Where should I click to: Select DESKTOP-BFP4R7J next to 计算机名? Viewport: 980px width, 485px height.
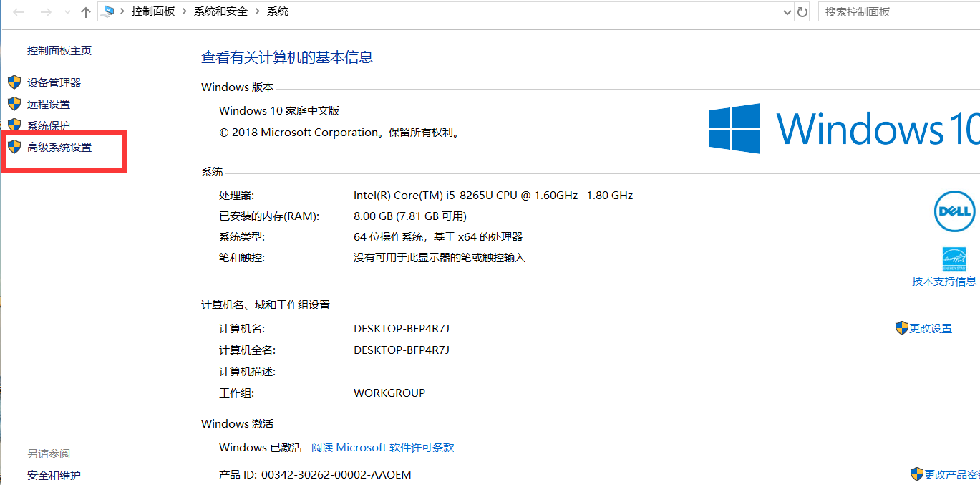pyautogui.click(x=402, y=328)
